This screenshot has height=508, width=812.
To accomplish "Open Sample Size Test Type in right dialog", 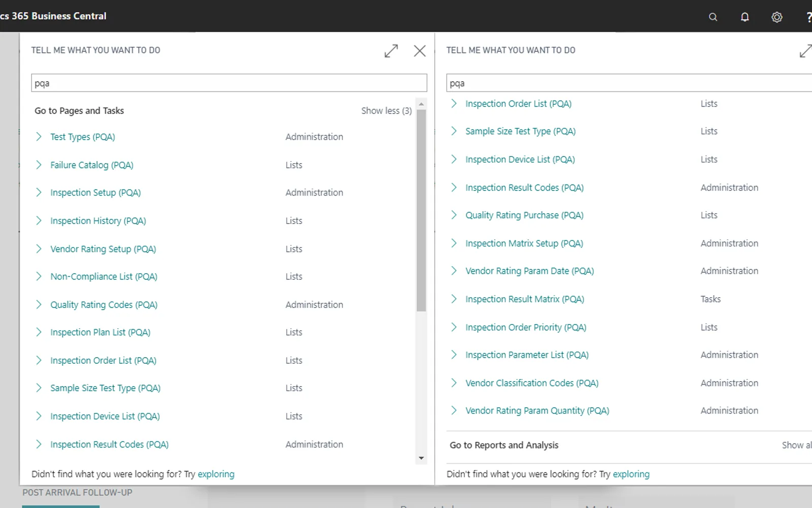I will pos(520,131).
